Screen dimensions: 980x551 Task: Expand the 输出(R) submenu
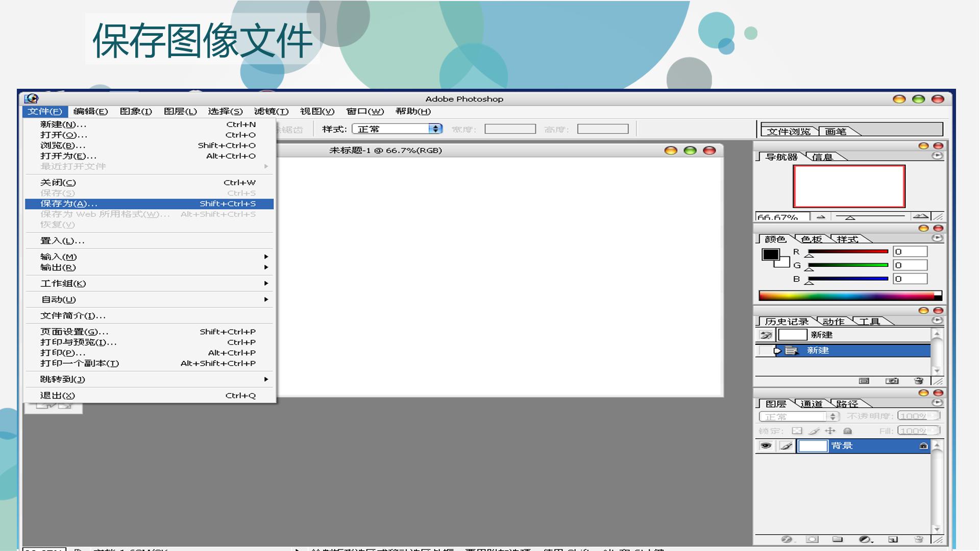pos(149,267)
